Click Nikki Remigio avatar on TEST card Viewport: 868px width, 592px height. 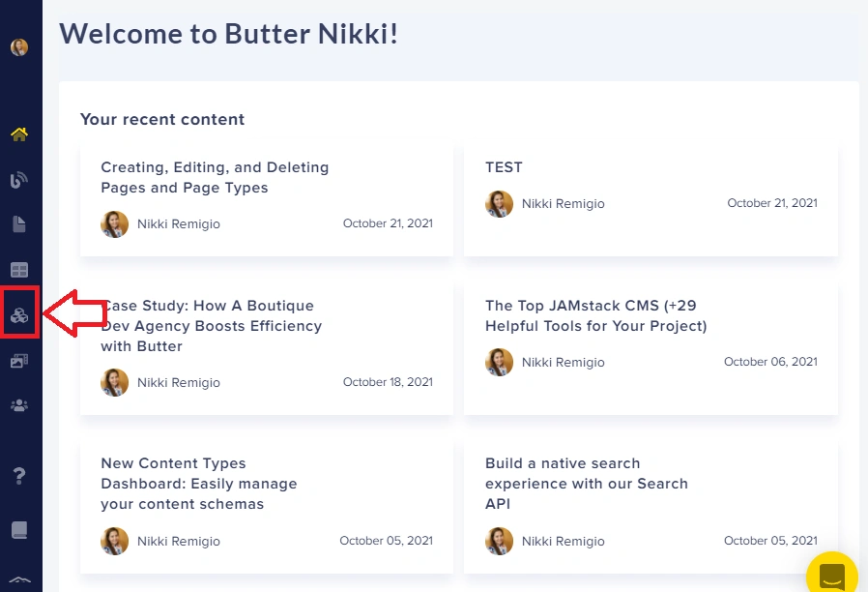point(500,204)
